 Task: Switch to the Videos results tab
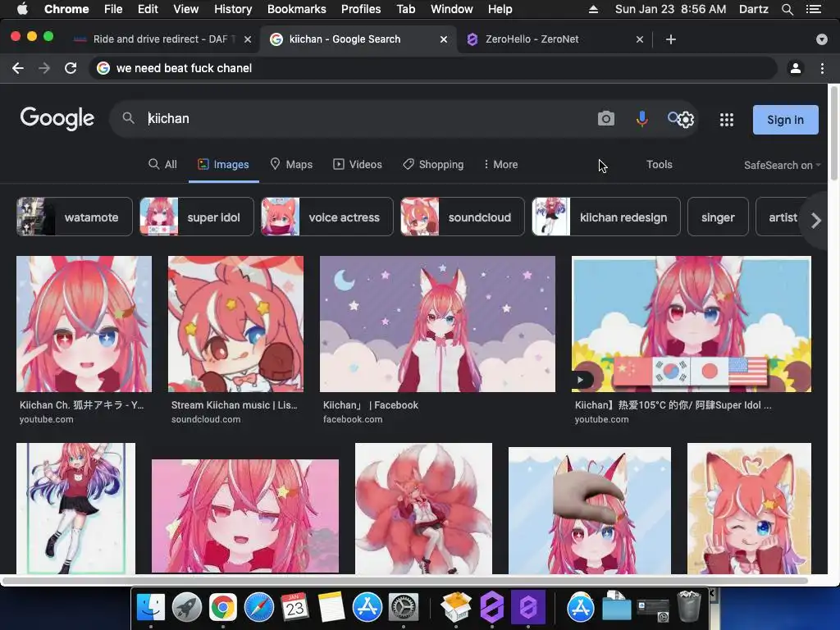coord(358,164)
